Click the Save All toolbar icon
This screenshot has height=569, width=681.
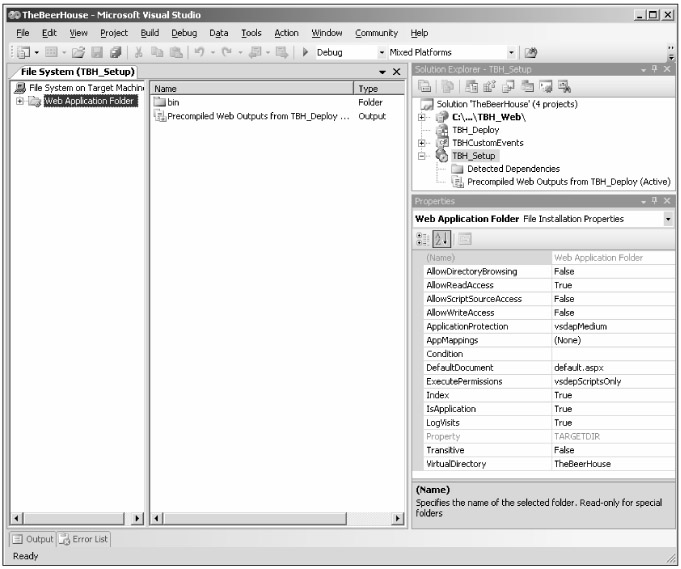tap(116, 52)
